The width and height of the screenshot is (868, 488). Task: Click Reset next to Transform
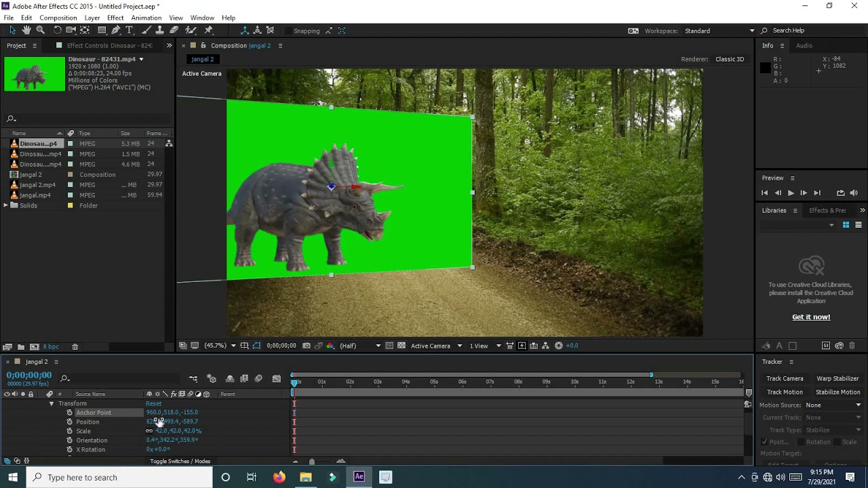point(153,403)
